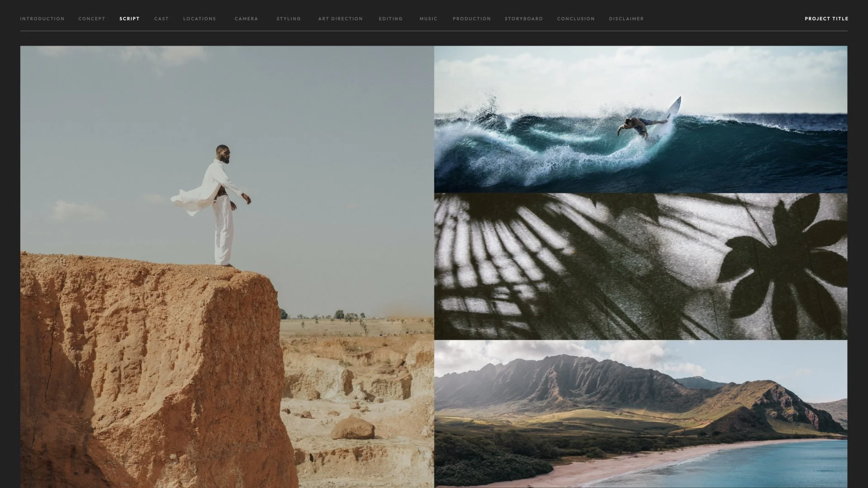
Task: Open the Locations nav item
Action: click(x=199, y=19)
